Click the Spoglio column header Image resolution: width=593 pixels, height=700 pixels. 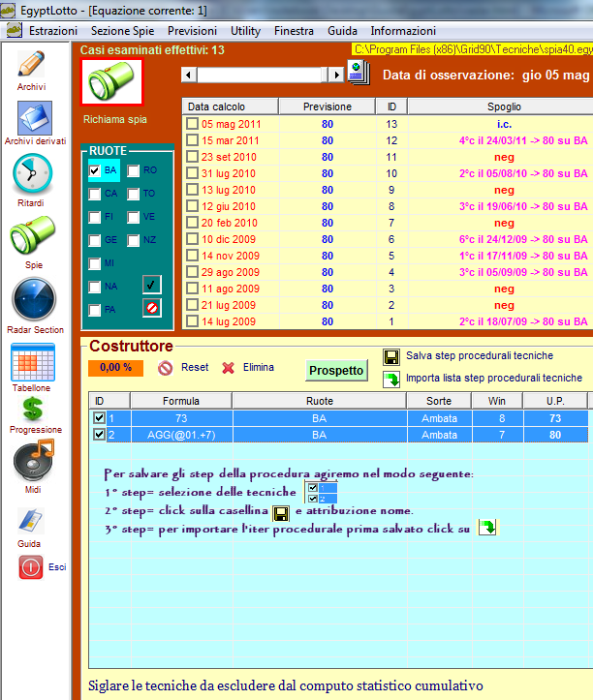pyautogui.click(x=504, y=107)
